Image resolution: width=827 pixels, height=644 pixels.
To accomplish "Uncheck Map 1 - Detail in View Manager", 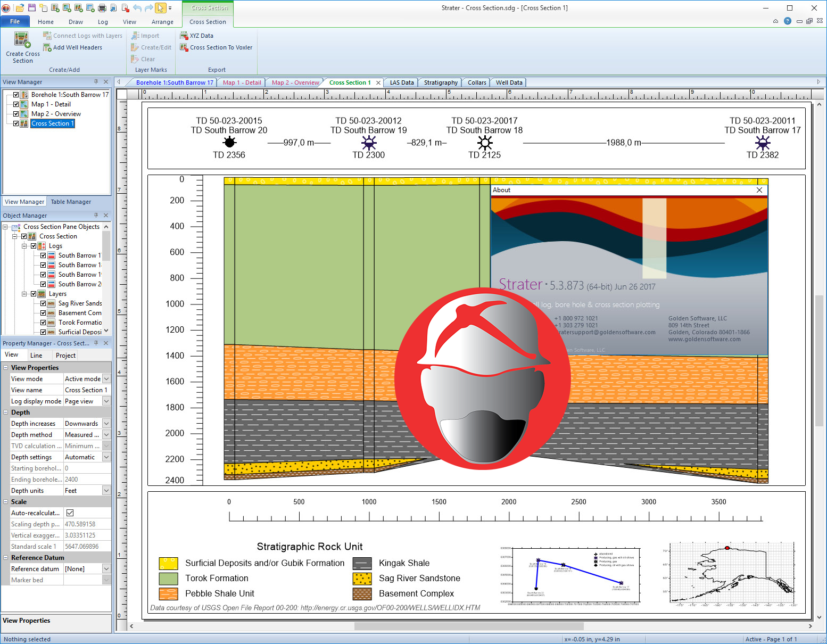I will [x=16, y=104].
